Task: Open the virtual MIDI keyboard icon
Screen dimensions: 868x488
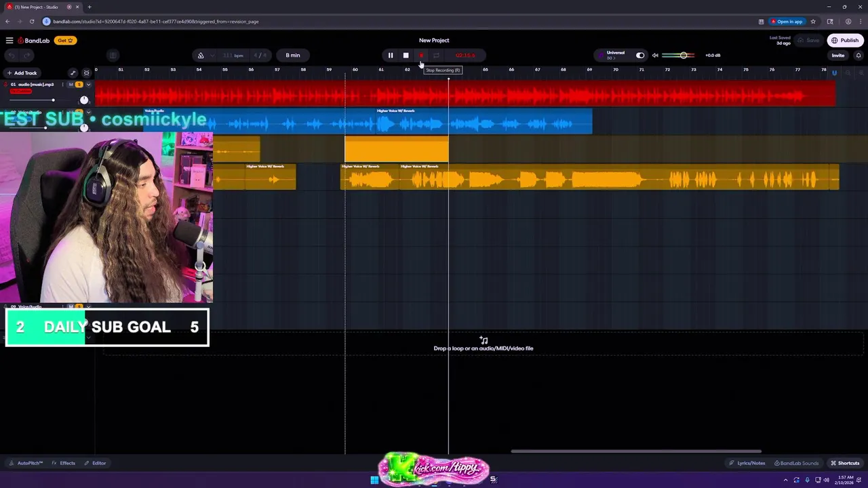Action: tap(113, 56)
